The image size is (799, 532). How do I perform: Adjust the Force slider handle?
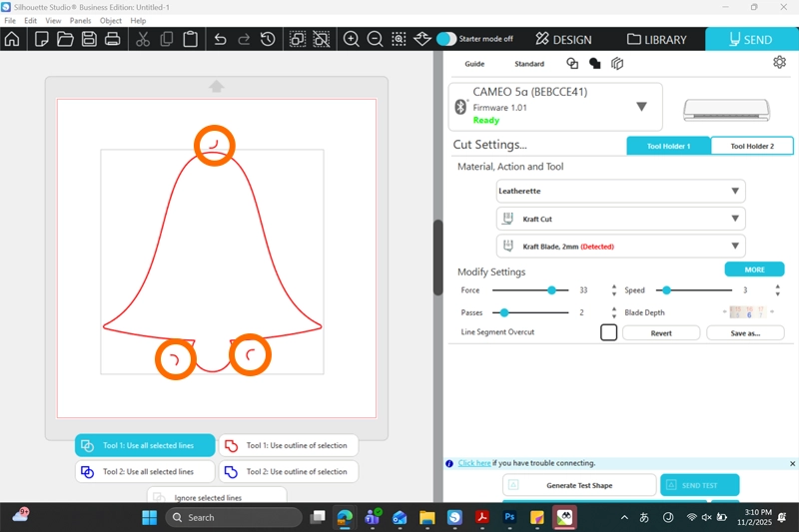tap(551, 290)
